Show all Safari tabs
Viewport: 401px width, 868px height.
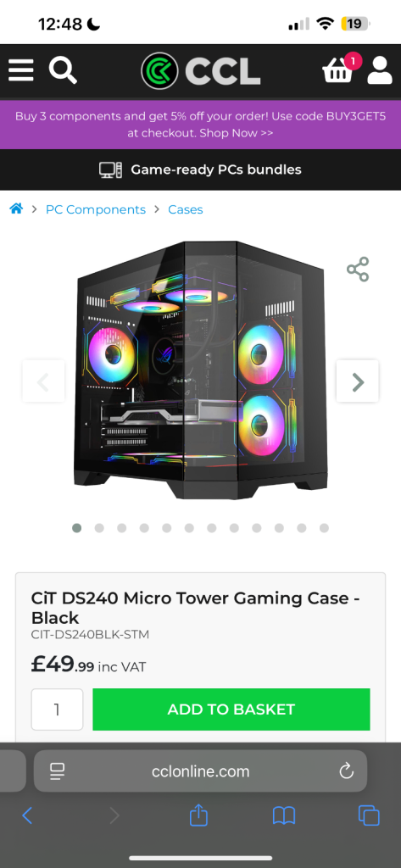click(369, 815)
